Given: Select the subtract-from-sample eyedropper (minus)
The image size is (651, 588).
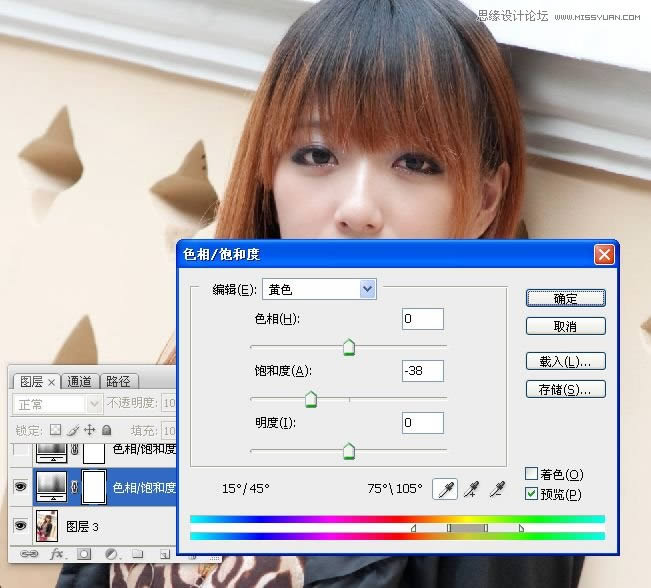Looking at the screenshot, I should tap(497, 489).
